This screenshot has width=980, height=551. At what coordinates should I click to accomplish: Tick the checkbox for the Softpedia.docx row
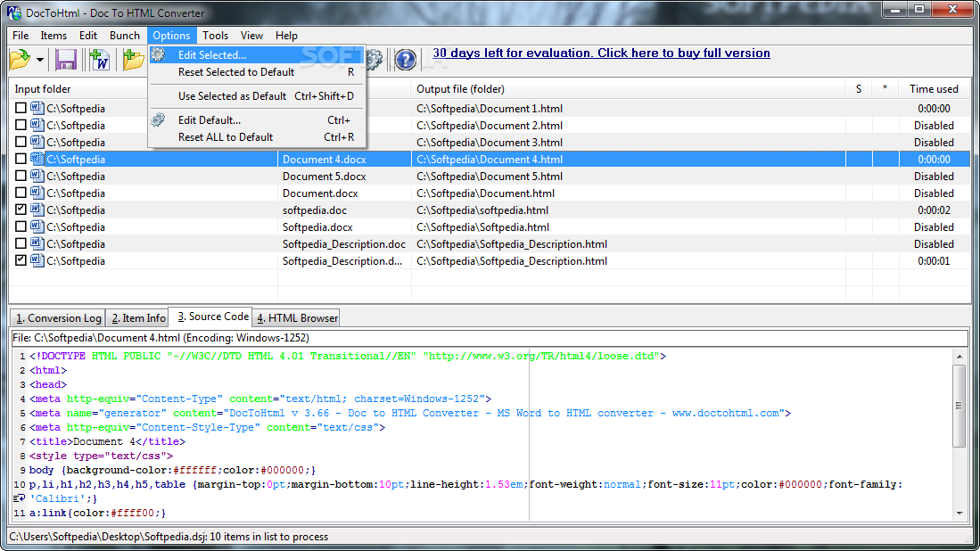[x=21, y=226]
